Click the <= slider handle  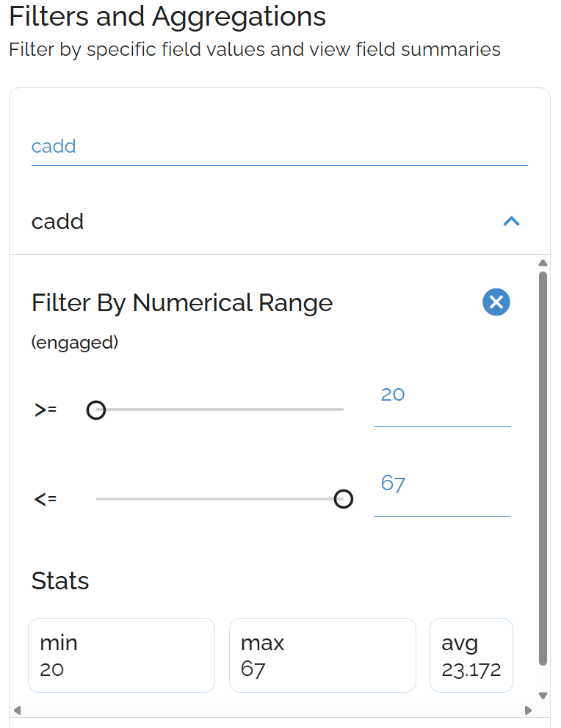pos(343,499)
